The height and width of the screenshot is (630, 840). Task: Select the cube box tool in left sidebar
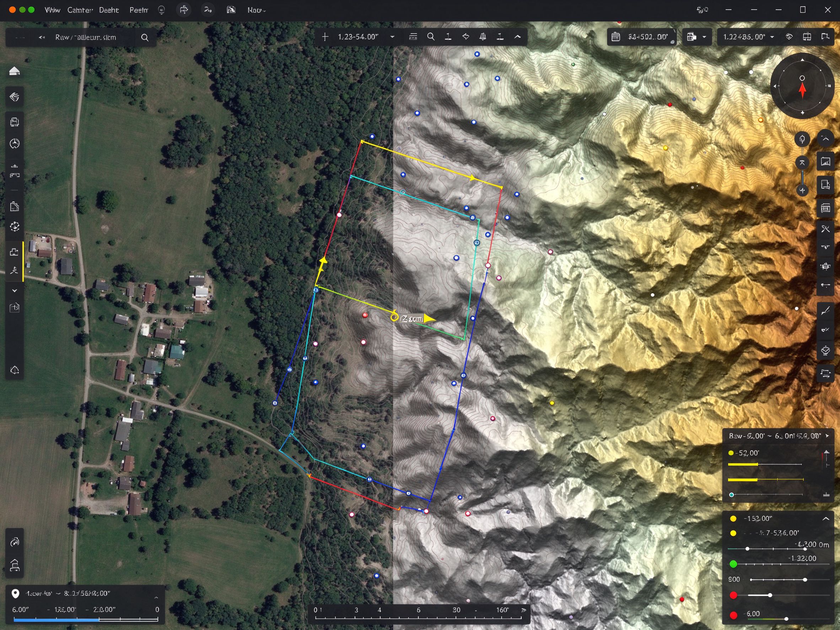click(15, 307)
